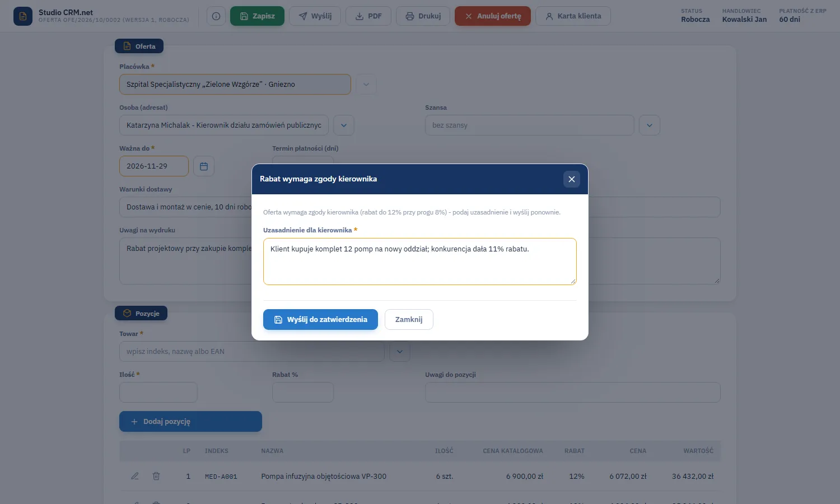Select the Pozycje section tab
The height and width of the screenshot is (504, 840).
pyautogui.click(x=141, y=313)
